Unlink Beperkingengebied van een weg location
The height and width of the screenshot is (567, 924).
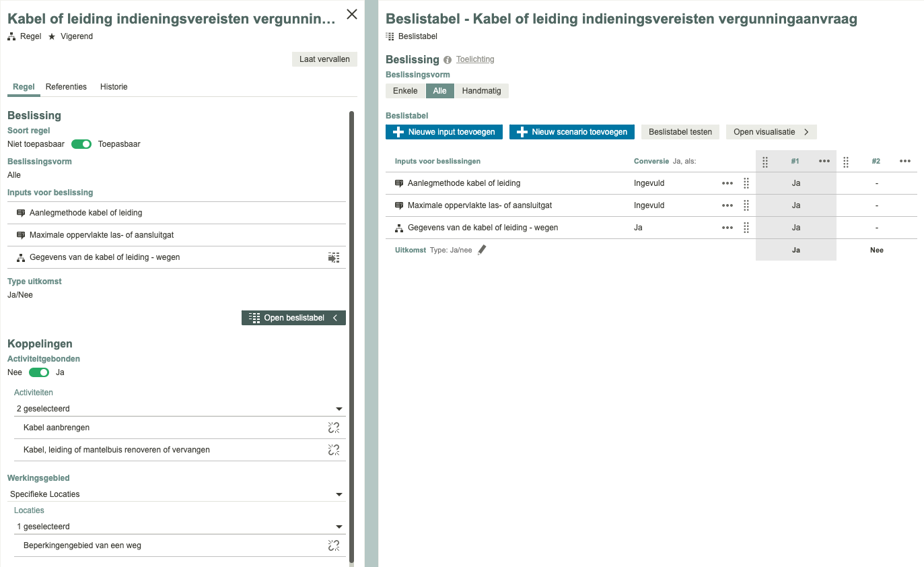point(333,545)
